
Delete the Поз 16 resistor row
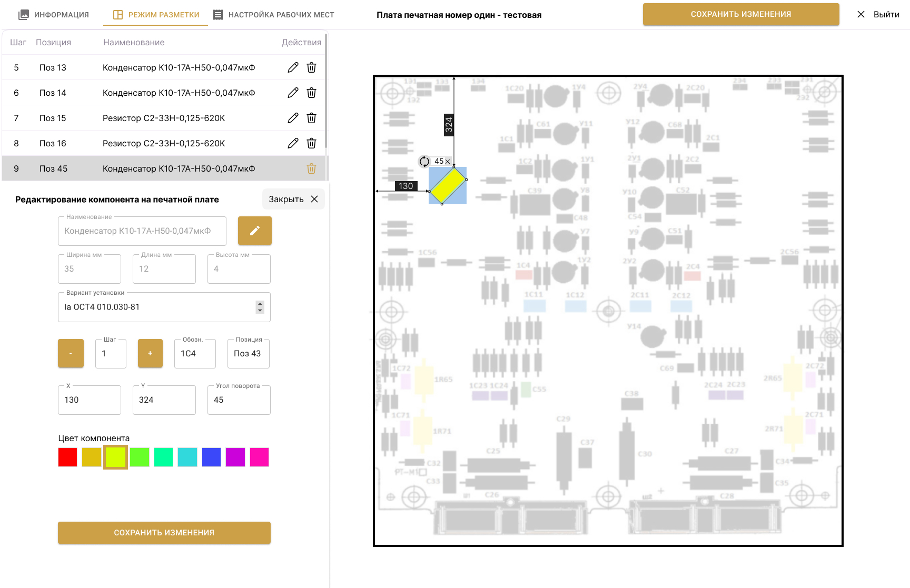[x=312, y=143]
